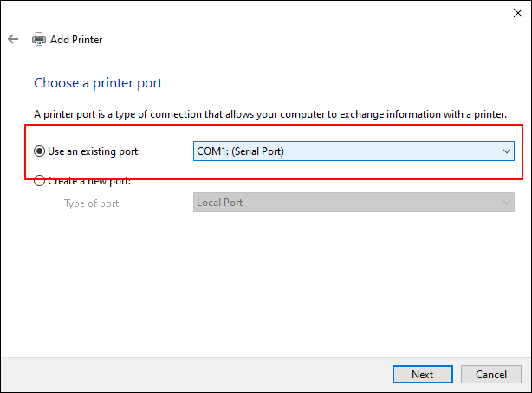
Task: Open the COM1: (Serial Port) combo box
Action: pos(354,151)
